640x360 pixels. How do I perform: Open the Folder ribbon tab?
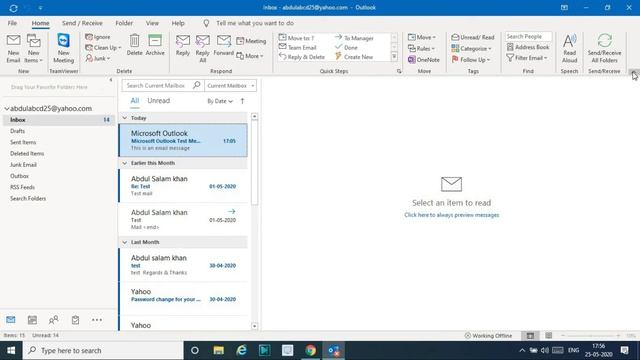(x=124, y=23)
